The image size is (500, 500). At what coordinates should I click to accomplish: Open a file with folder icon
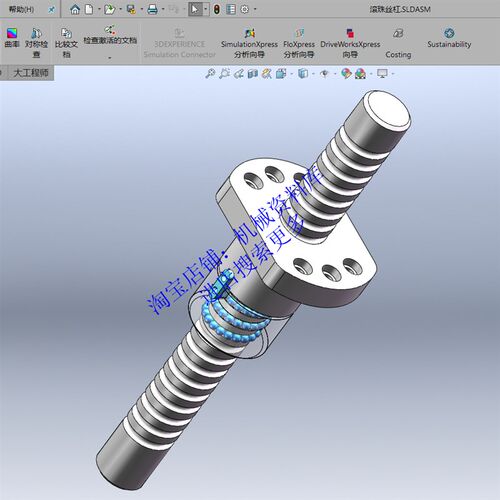[109, 9]
